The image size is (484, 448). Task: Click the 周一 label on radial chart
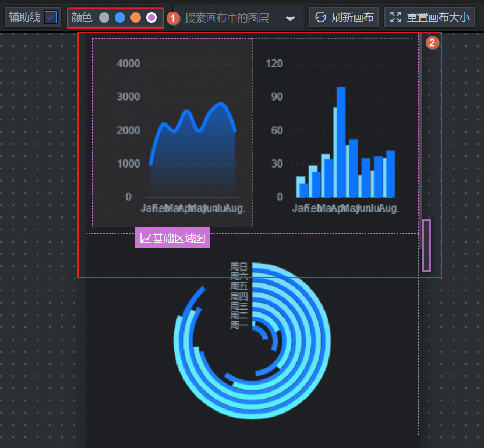coord(239,325)
